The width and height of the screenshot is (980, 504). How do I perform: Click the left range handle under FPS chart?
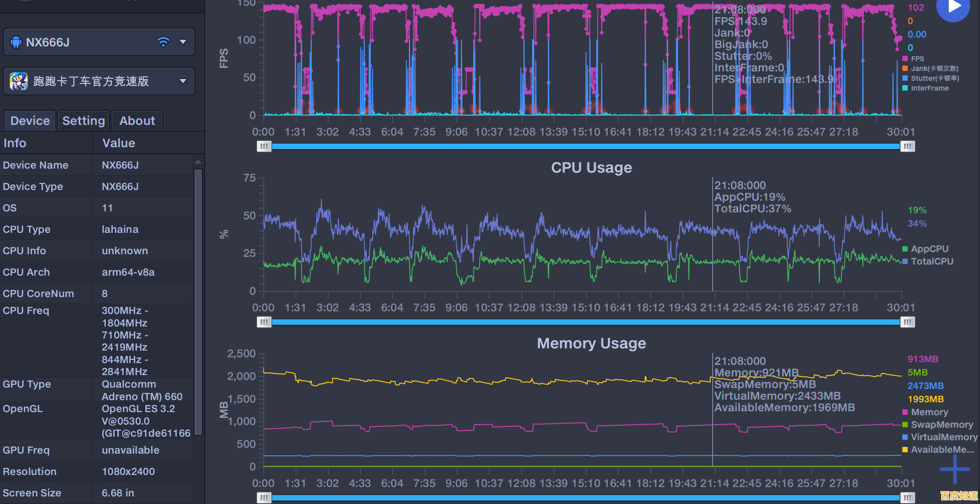[264, 146]
